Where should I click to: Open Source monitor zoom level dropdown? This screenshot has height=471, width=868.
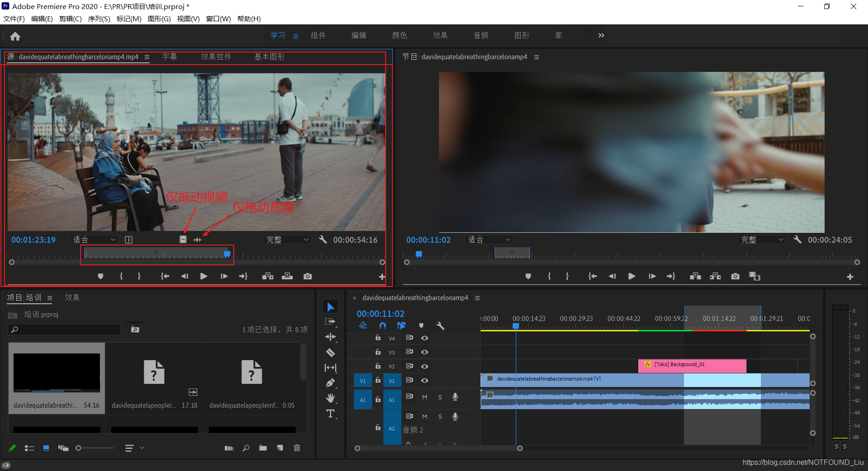point(94,240)
